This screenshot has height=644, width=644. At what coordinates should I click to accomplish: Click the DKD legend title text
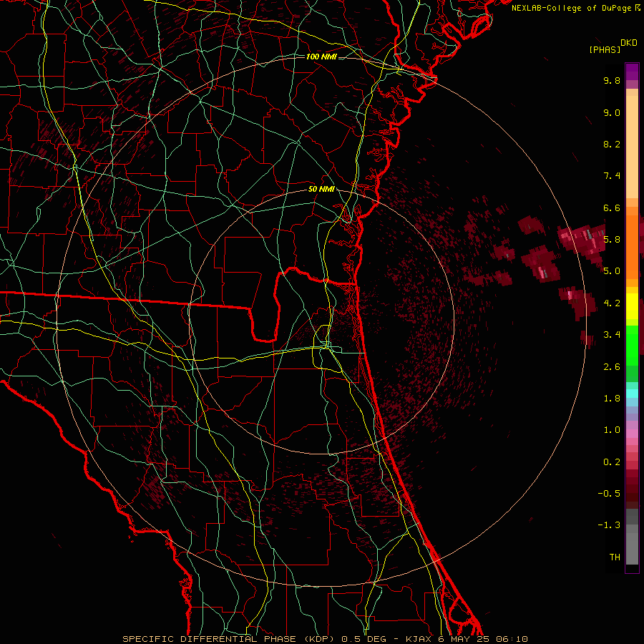click(x=629, y=43)
